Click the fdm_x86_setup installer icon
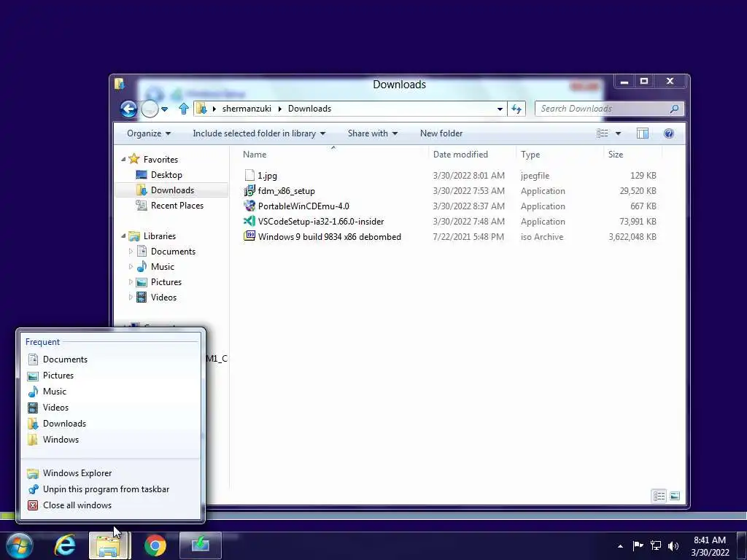 (249, 190)
